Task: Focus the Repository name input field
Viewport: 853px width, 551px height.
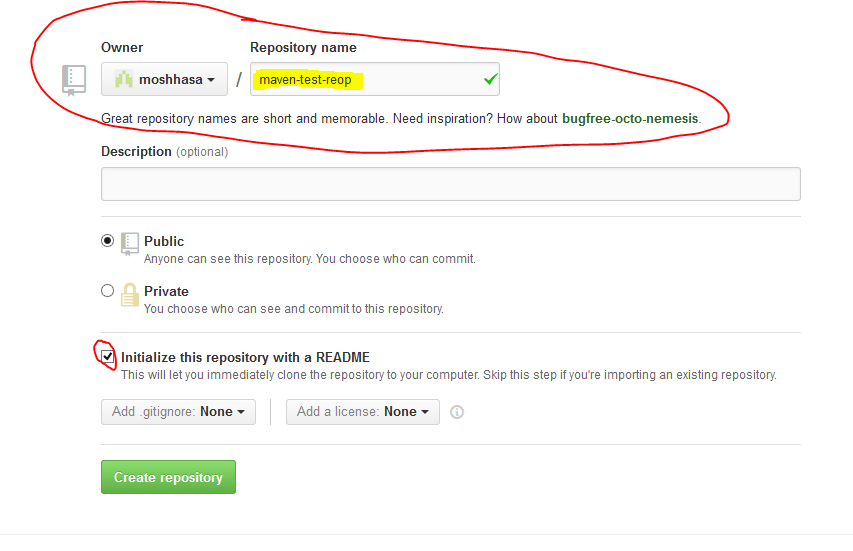Action: click(x=375, y=79)
